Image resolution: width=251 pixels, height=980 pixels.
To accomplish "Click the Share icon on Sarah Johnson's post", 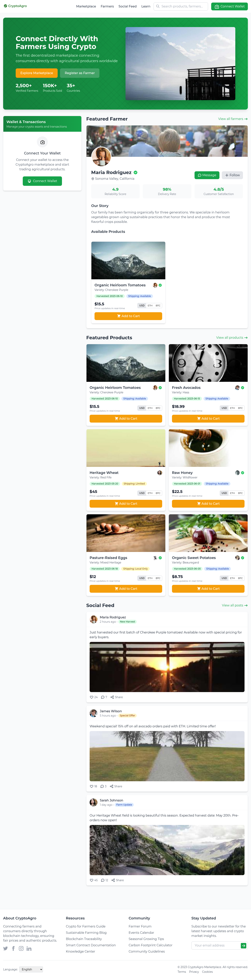I will [x=113, y=880].
